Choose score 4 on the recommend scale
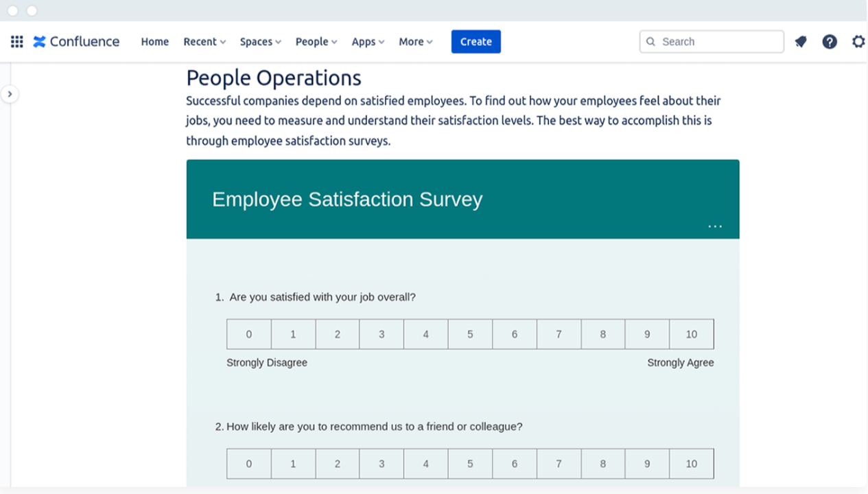This screenshot has height=494, width=868. [x=425, y=463]
